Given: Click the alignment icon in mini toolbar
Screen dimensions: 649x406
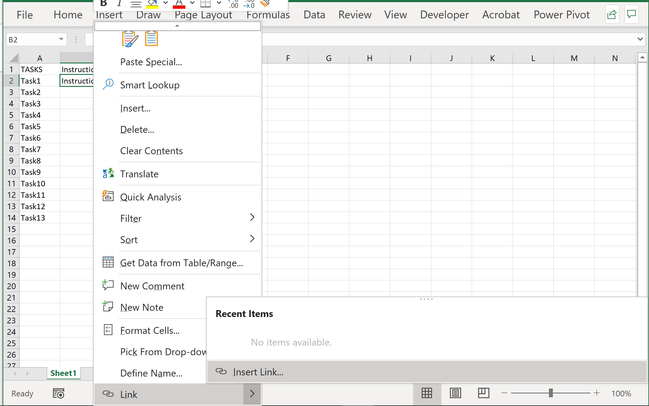Looking at the screenshot, I should (x=136, y=4).
